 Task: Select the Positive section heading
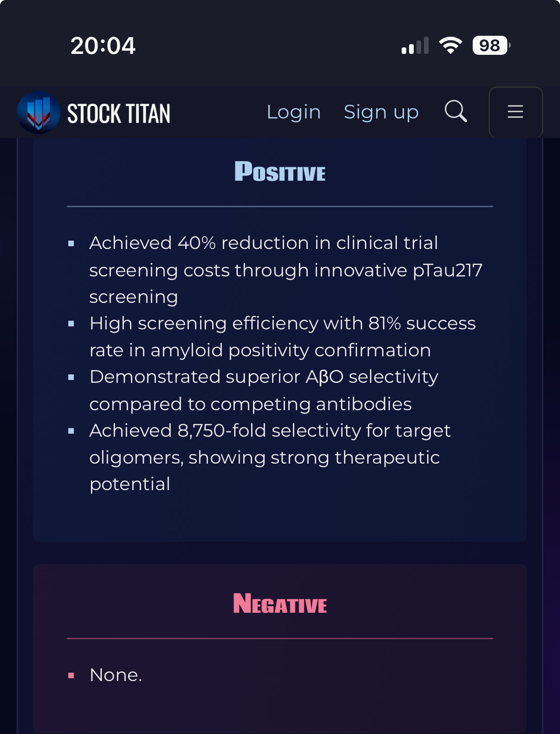click(280, 171)
